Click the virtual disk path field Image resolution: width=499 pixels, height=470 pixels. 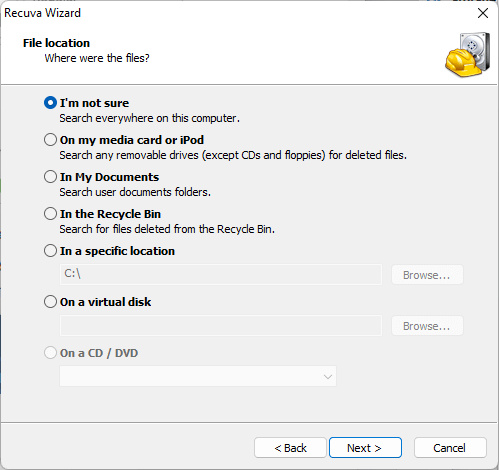click(x=221, y=325)
